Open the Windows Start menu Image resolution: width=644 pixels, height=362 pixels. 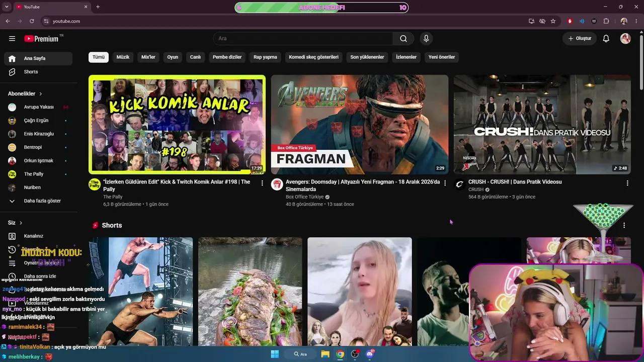point(275,354)
